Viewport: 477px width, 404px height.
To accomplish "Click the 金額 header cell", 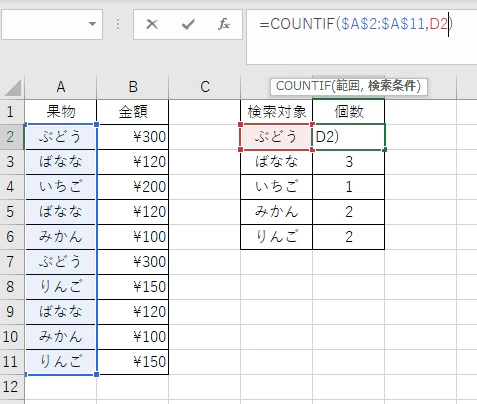I will [133, 112].
